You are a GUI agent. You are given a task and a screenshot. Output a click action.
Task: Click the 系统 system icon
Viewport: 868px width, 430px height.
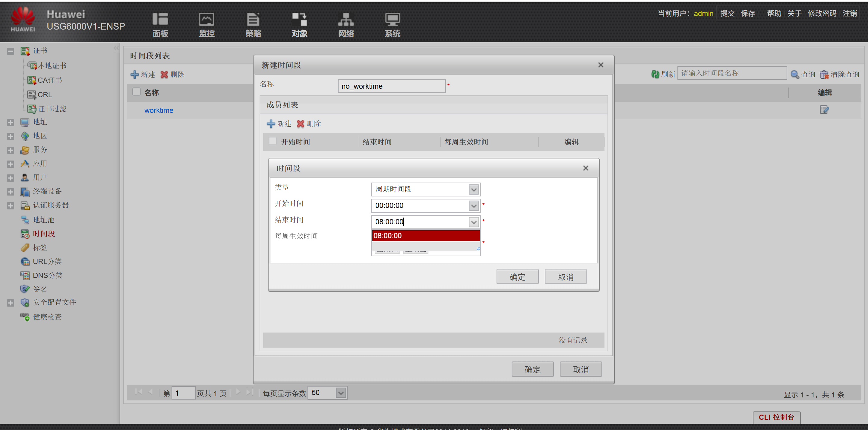392,20
